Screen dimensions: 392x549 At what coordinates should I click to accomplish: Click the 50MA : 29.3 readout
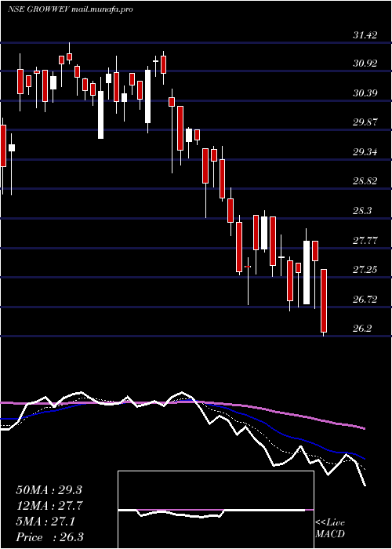49,490
